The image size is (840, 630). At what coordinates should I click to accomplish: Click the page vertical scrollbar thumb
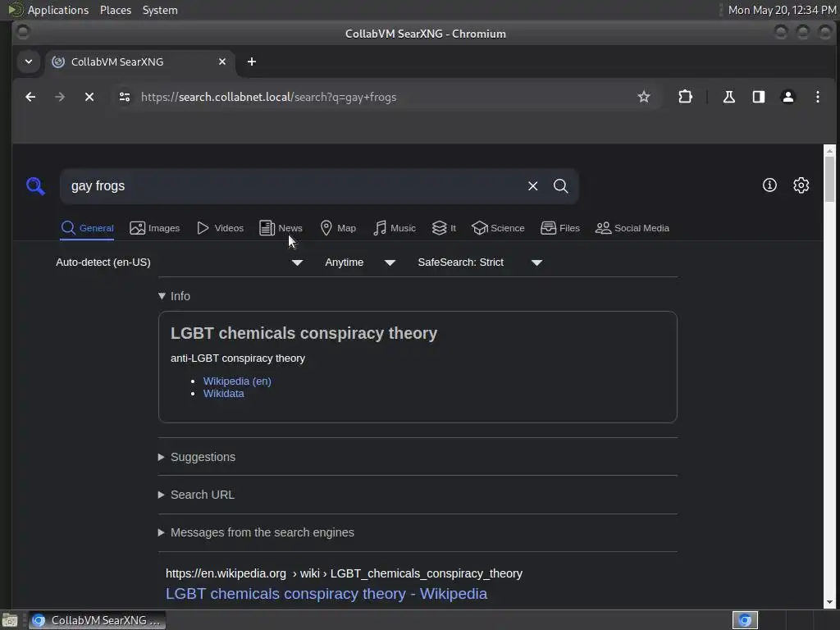[829, 180]
